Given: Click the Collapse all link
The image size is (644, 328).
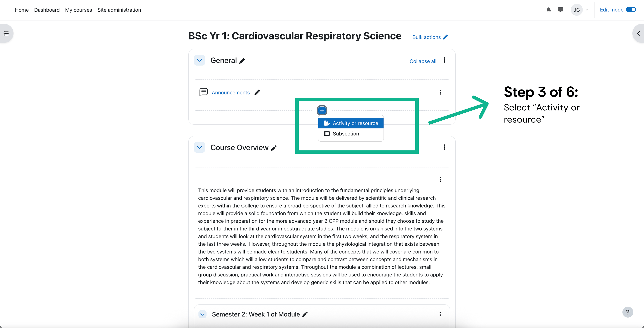Looking at the screenshot, I should coord(423,61).
